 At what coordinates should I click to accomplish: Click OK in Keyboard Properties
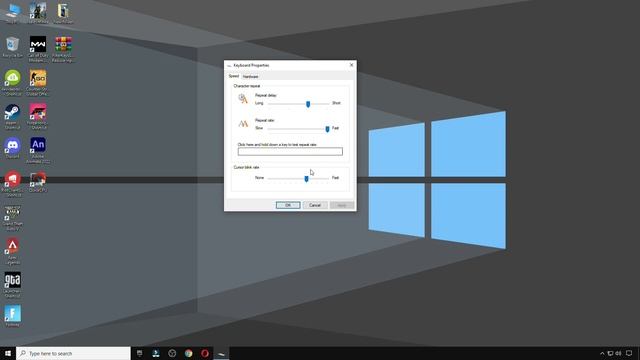tap(288, 205)
